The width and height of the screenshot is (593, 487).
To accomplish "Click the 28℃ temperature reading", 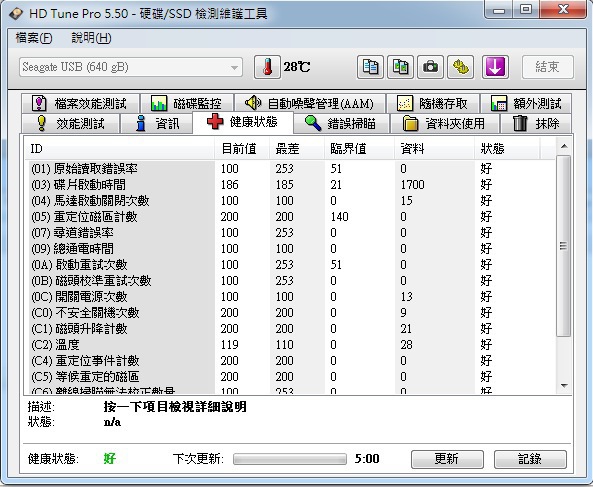I will [x=297, y=67].
